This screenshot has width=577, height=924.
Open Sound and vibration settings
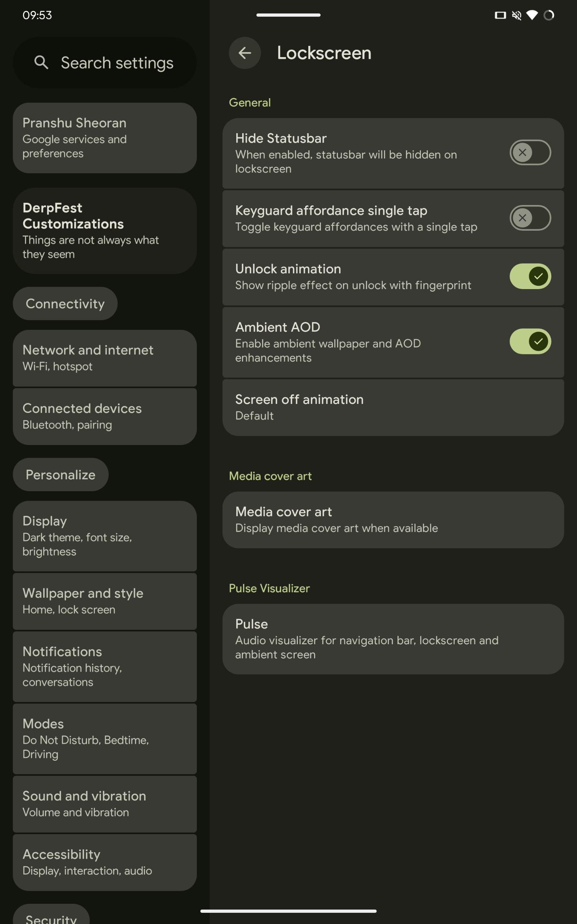(x=105, y=804)
